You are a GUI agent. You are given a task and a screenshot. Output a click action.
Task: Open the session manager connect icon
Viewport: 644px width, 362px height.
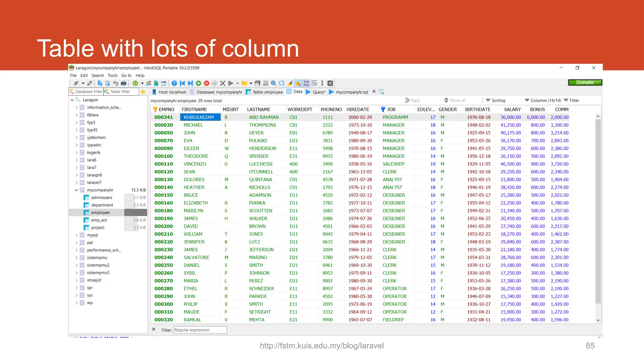pyautogui.click(x=76, y=83)
